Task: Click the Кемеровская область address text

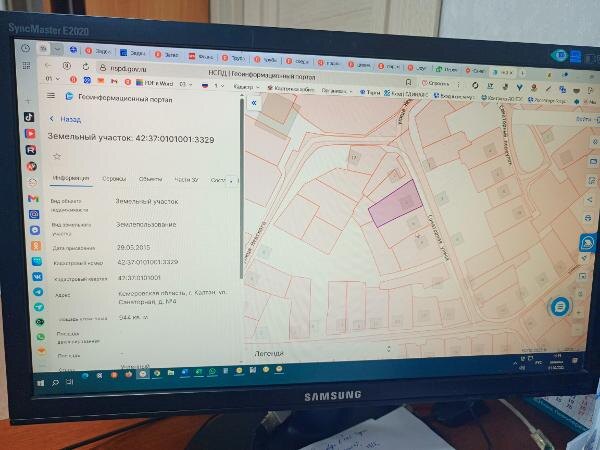Action: coord(173,297)
